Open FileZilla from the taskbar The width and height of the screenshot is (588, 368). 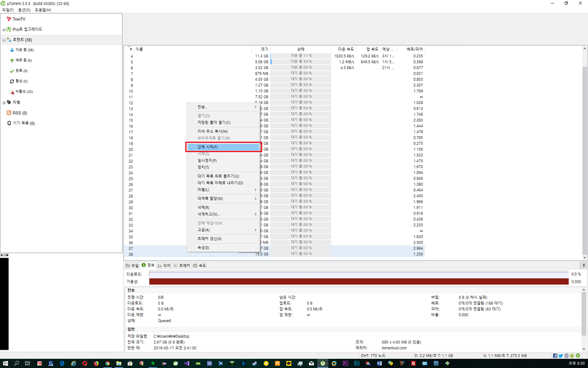(414, 363)
